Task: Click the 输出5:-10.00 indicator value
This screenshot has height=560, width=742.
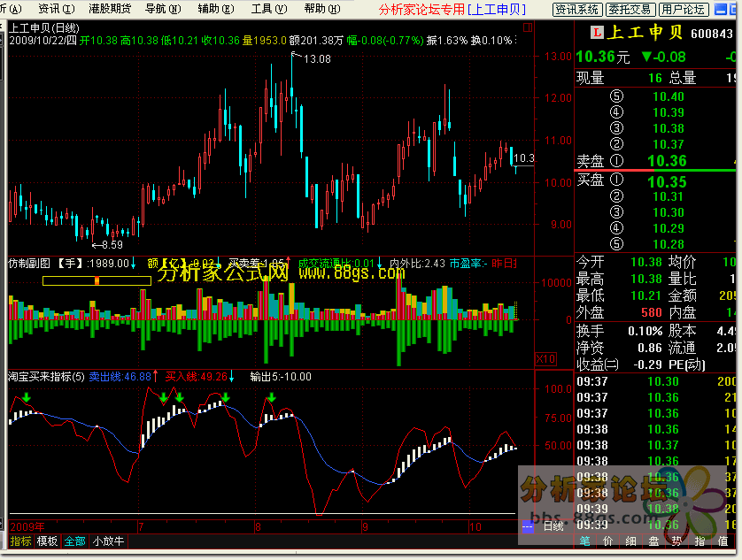Action: coord(281,377)
